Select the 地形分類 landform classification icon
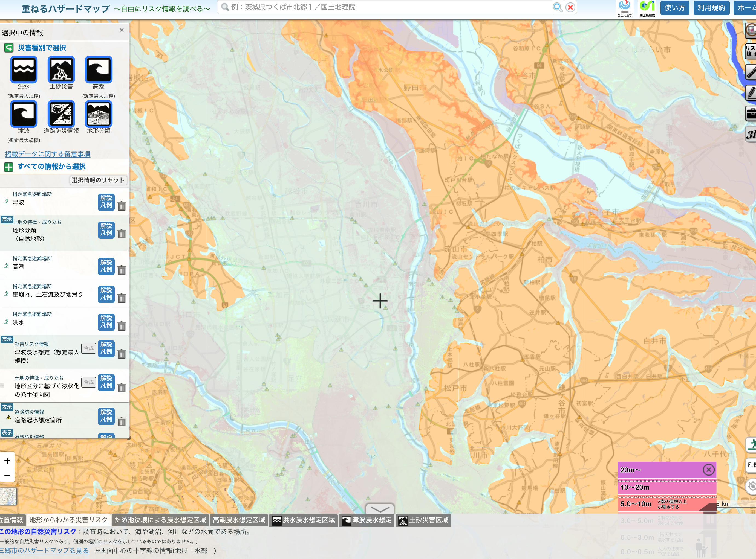Viewport: 756px width, 559px height. 99,114
